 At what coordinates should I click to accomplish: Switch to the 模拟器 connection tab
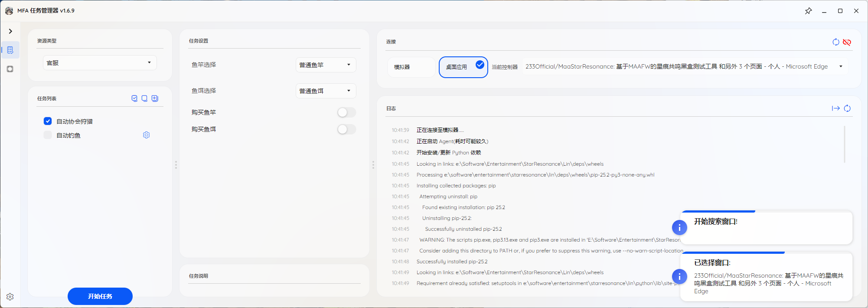click(411, 67)
